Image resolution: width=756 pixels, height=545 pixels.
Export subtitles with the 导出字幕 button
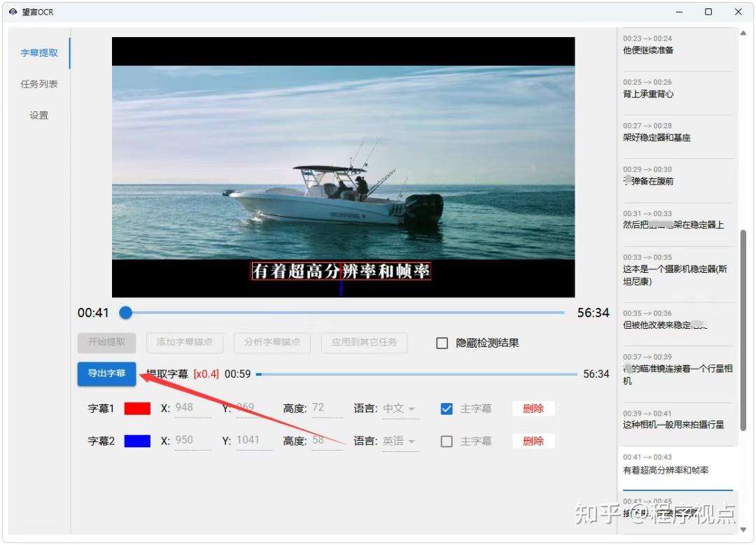(x=106, y=374)
